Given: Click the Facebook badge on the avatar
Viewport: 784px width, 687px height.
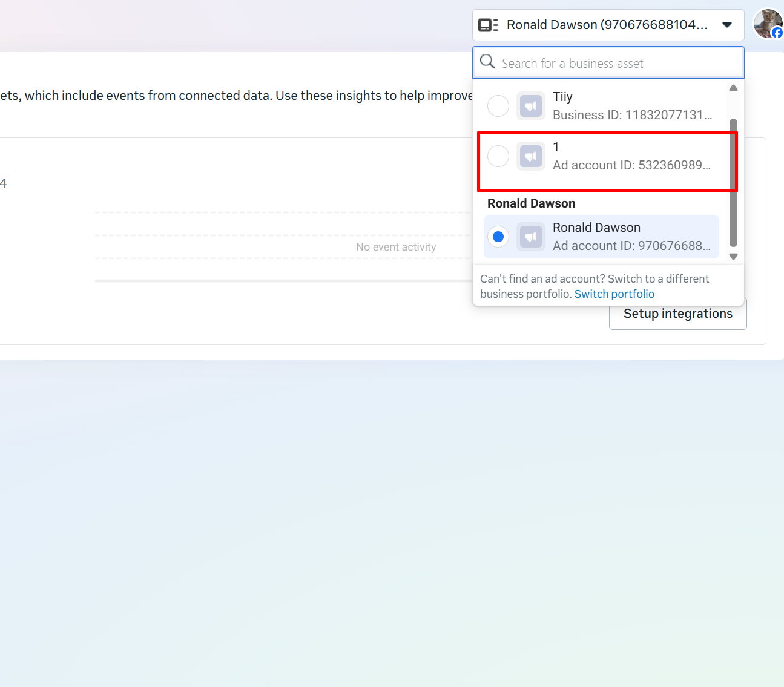Looking at the screenshot, I should click(777, 33).
